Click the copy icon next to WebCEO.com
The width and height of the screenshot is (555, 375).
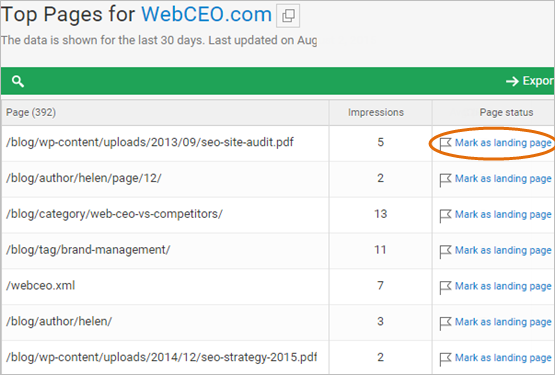click(x=288, y=16)
